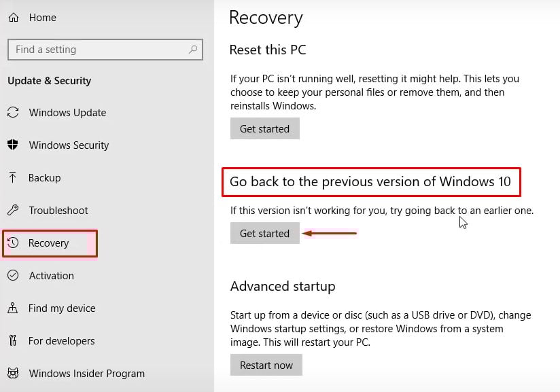Click Get started to go back to previous Windows
This screenshot has width=560, height=392.
[x=264, y=233]
